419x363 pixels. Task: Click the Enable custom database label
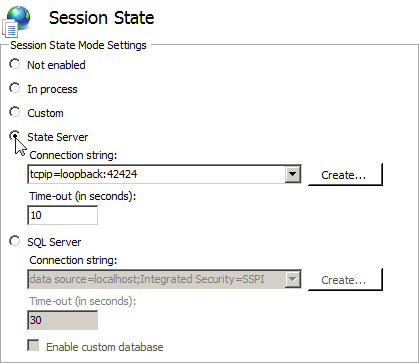[x=105, y=347]
